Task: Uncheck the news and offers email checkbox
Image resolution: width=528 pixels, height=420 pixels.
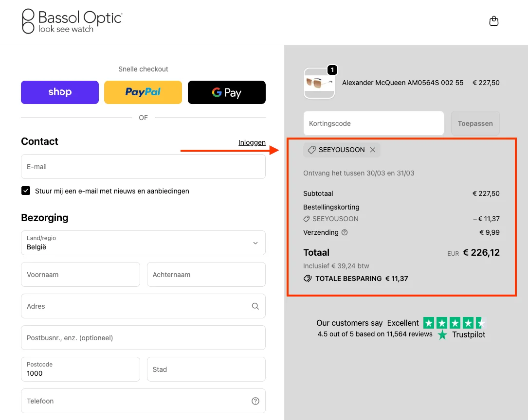Action: click(26, 191)
